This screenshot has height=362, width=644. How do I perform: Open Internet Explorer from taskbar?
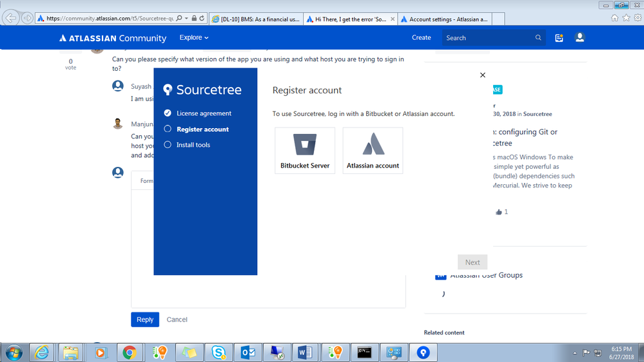(x=41, y=352)
